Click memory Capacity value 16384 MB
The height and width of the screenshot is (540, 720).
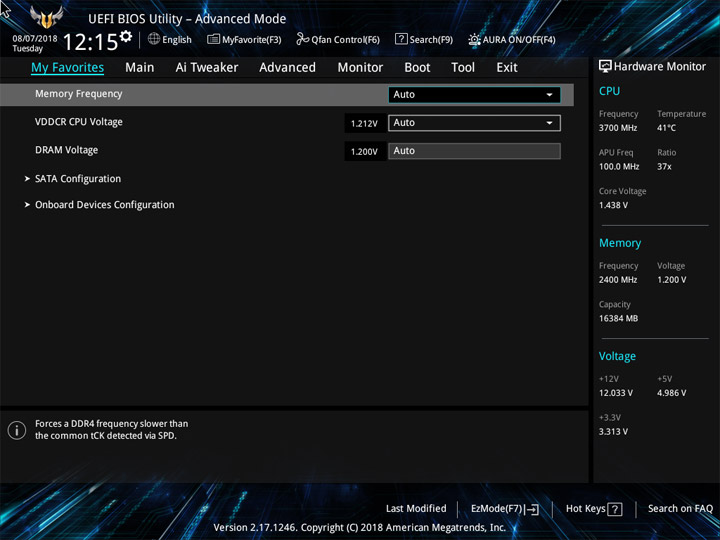click(618, 318)
